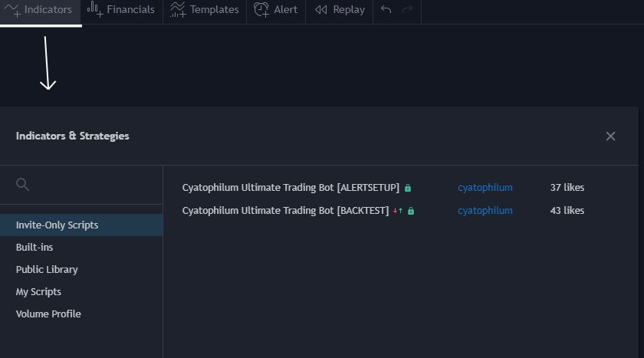Screen dimensions: 644x358
Task: Redo arrow icon in toolbar
Action: click(407, 9)
